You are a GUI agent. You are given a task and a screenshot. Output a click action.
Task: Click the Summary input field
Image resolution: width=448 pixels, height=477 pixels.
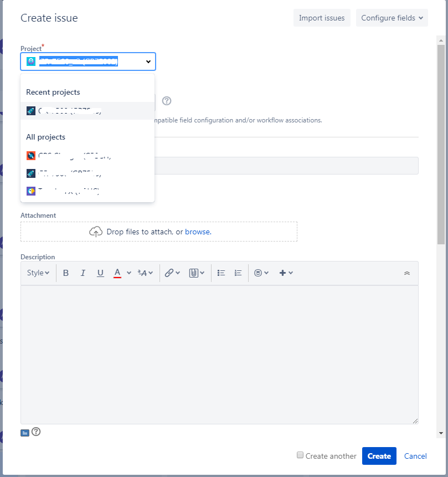click(x=286, y=166)
